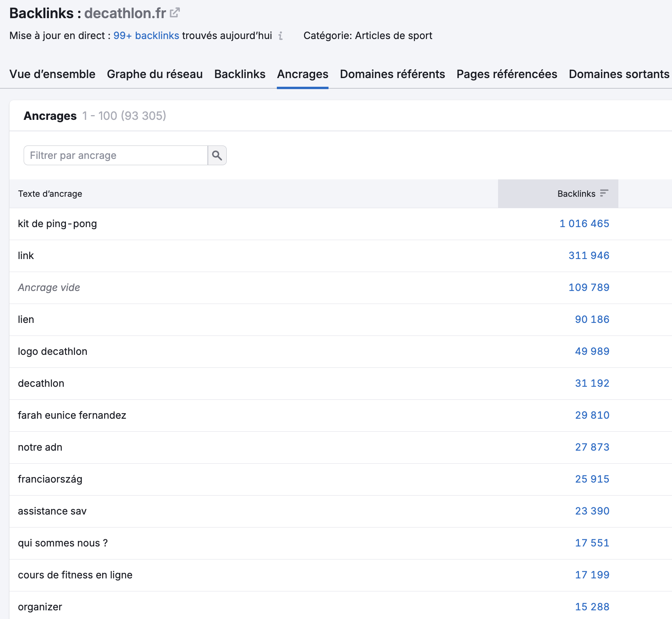Click Texte d'ancrage column header
The image size is (672, 619).
coord(50,194)
